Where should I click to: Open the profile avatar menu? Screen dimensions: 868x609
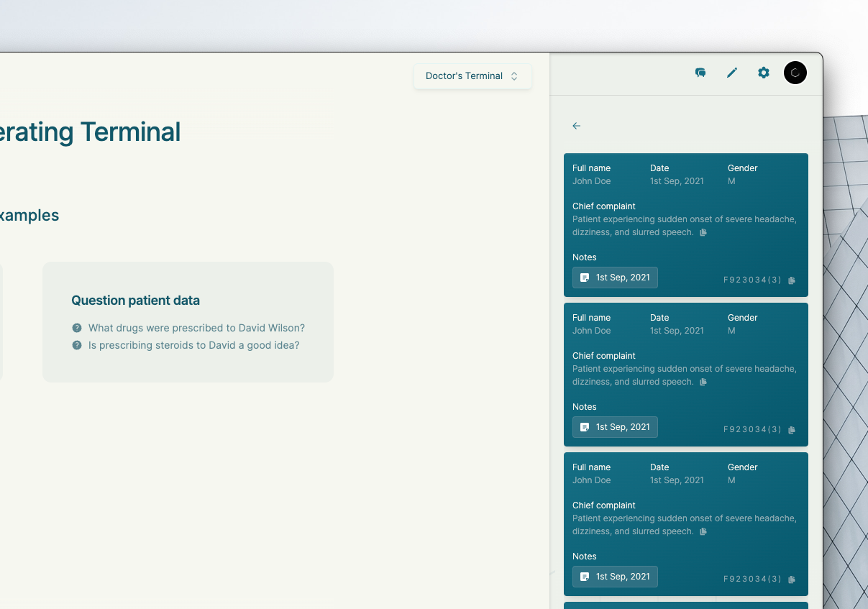click(795, 73)
